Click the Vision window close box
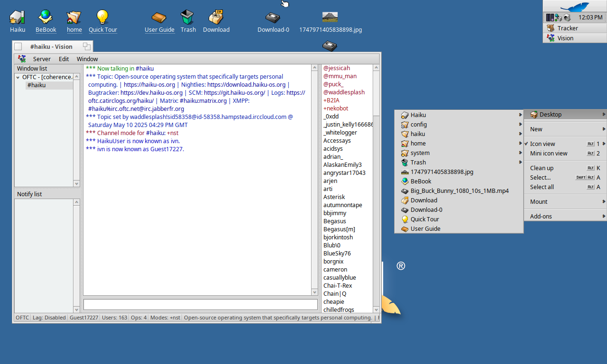607x364 pixels. click(x=18, y=46)
